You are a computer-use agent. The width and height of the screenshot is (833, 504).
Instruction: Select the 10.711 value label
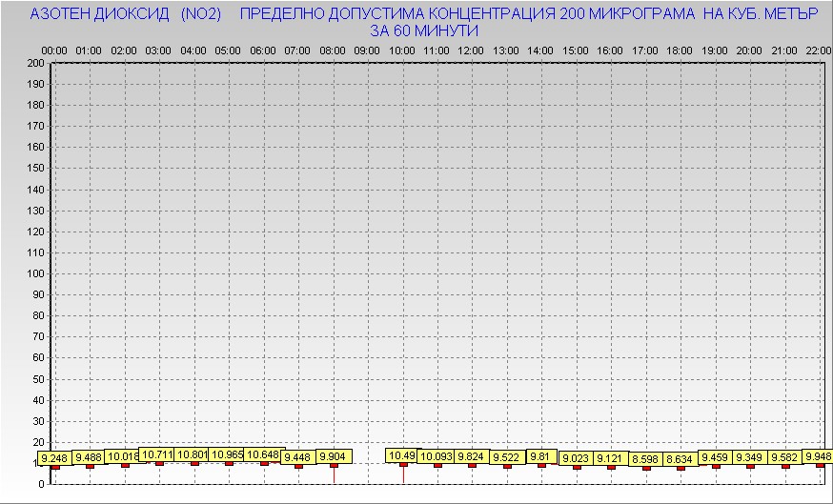tap(156, 454)
